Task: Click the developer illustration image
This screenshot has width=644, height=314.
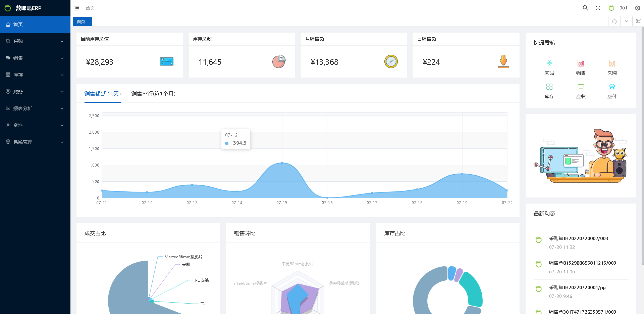Action: (x=581, y=156)
